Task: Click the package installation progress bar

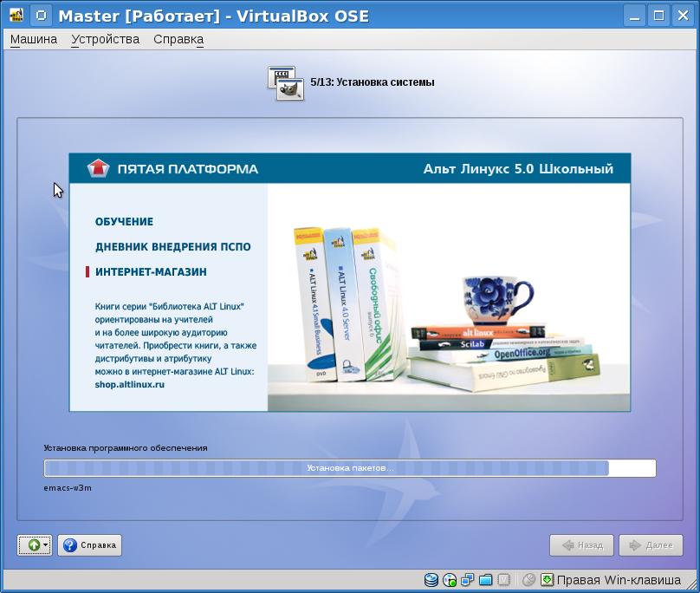Action: [x=350, y=468]
